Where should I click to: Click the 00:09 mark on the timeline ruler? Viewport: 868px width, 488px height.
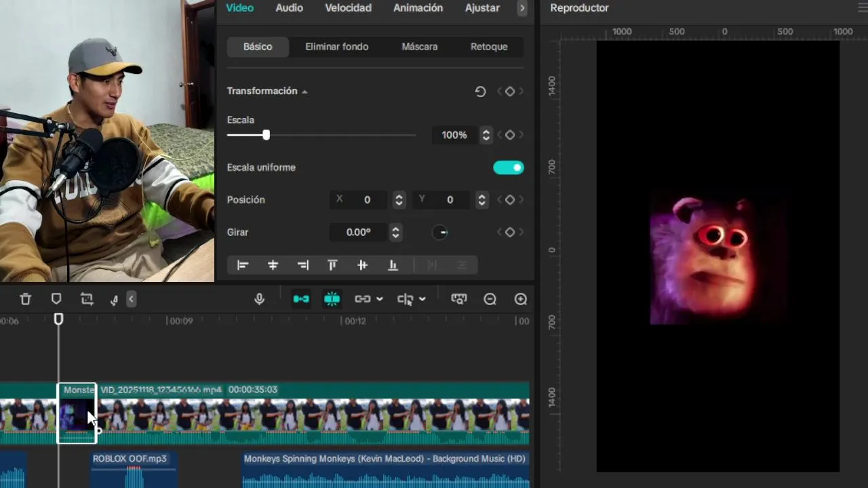(181, 321)
